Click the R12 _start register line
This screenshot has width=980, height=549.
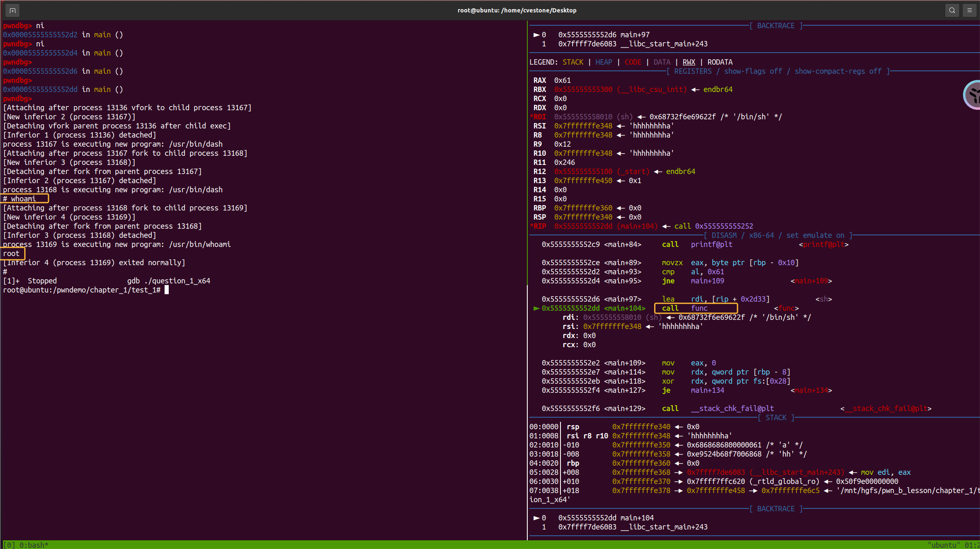pyautogui.click(x=614, y=172)
